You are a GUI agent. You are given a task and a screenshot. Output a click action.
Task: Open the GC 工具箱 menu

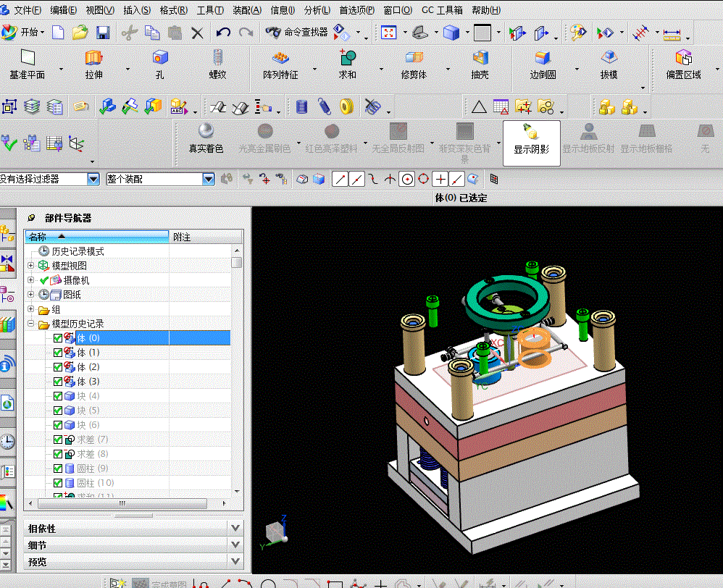click(442, 9)
